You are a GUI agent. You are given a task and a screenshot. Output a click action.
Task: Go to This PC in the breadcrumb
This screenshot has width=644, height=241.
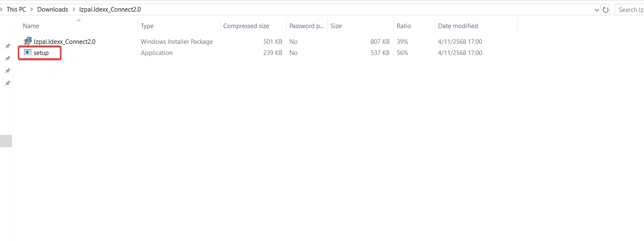pyautogui.click(x=16, y=9)
